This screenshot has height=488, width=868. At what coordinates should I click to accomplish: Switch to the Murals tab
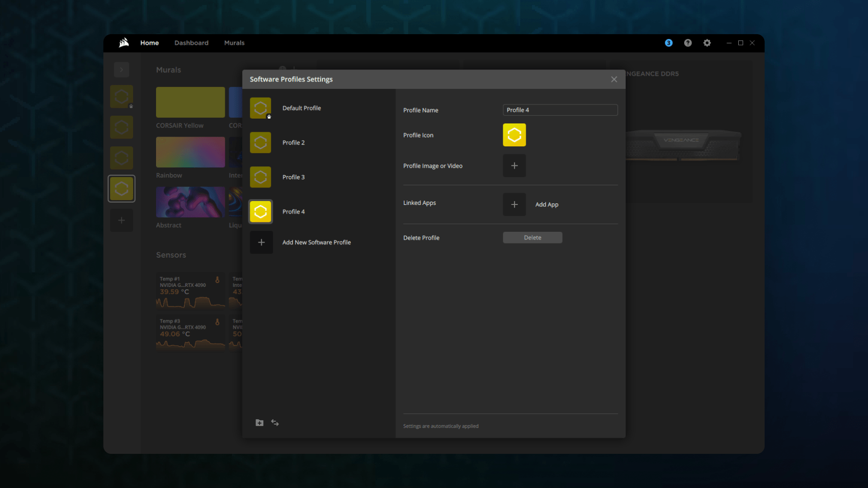pos(235,43)
